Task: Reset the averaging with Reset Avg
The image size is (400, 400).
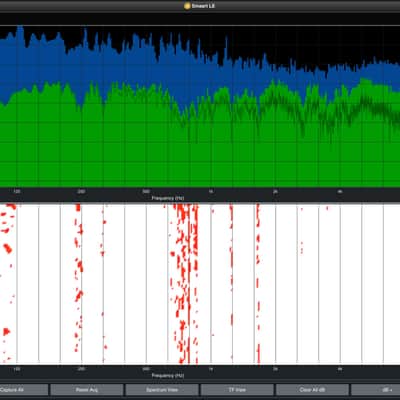Action: pos(87,389)
